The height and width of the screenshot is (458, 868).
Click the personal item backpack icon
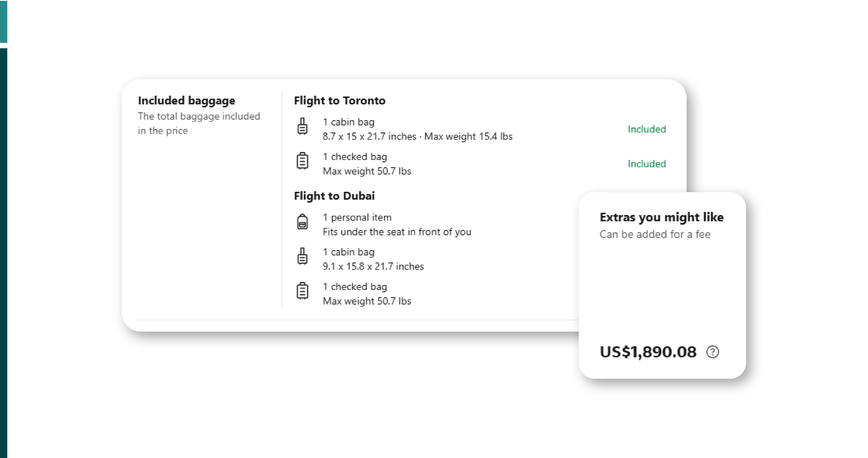(x=302, y=222)
